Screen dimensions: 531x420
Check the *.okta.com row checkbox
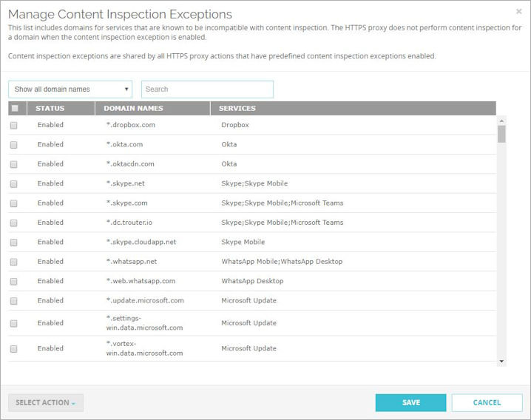13,145
